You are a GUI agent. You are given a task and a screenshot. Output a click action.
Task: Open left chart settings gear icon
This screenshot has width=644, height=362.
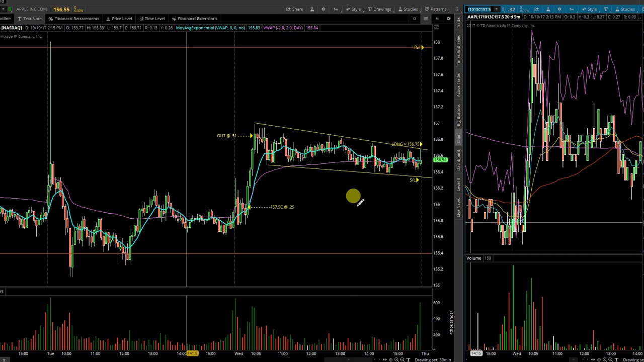point(324,9)
